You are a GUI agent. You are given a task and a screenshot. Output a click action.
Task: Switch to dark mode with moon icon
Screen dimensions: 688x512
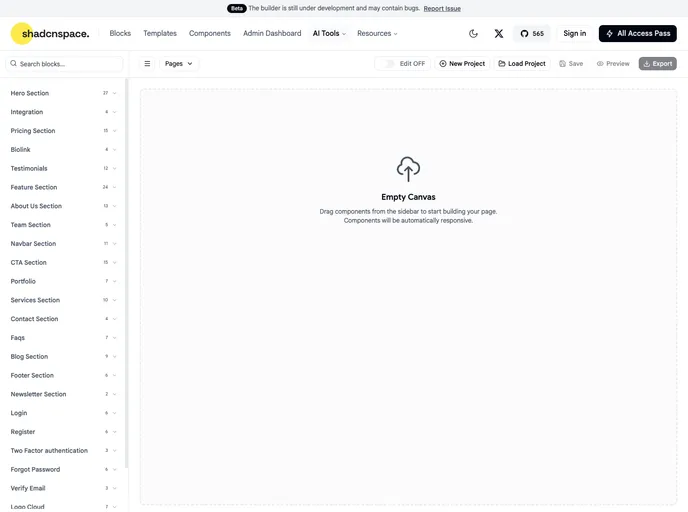pos(473,33)
